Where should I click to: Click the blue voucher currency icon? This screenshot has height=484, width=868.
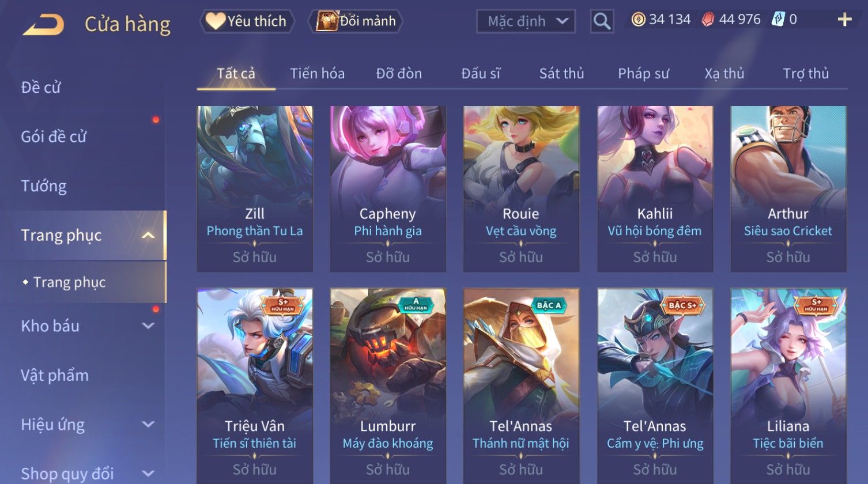point(778,20)
